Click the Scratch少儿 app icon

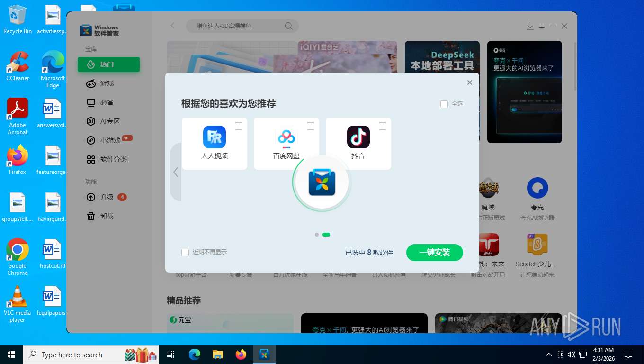click(537, 245)
